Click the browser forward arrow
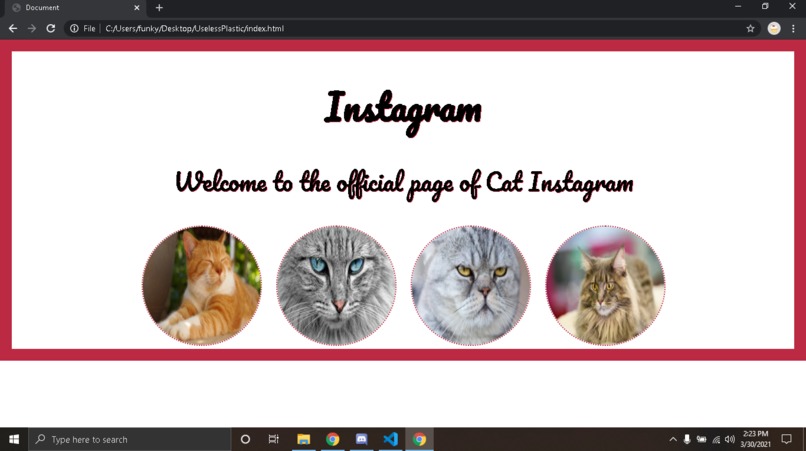Screen dimensions: 806x451 pyautogui.click(x=32, y=29)
